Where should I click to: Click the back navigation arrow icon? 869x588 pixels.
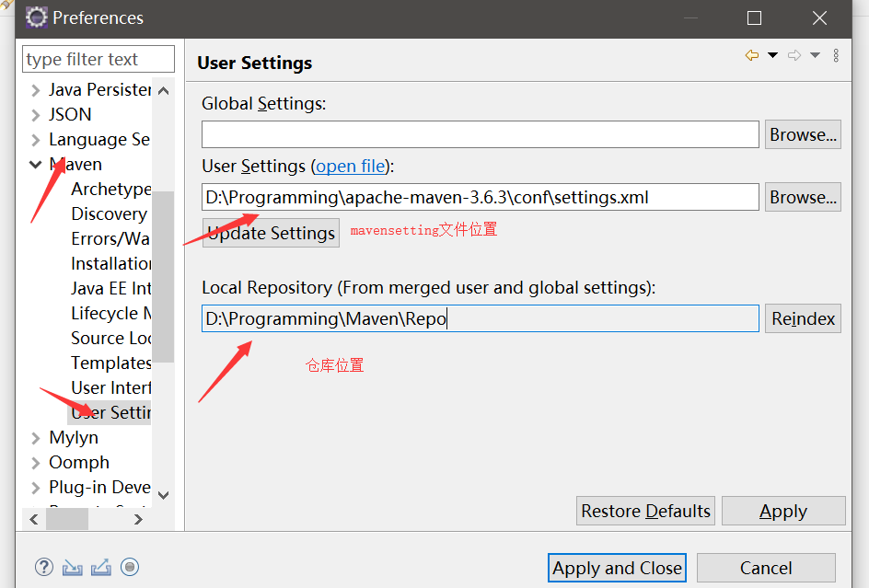point(751,55)
